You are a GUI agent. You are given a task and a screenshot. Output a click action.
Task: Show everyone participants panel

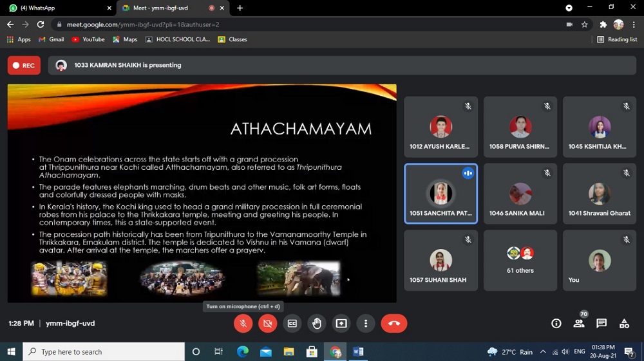click(x=579, y=323)
